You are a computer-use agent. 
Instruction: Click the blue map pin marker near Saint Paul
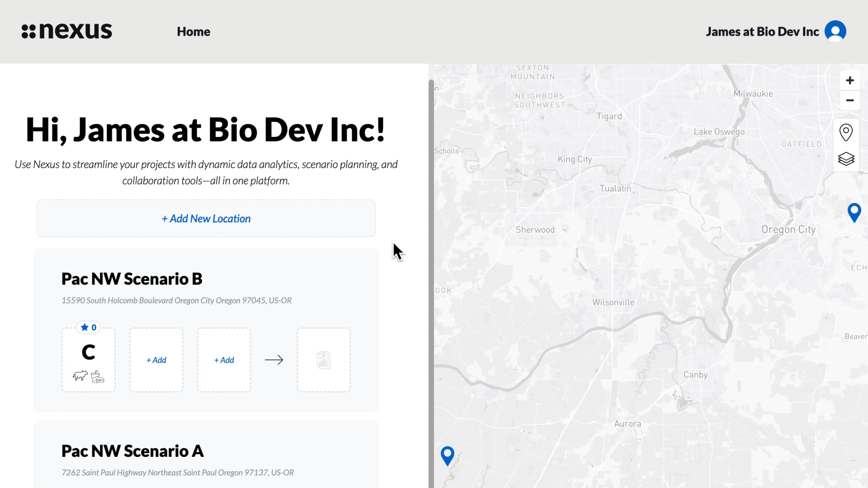click(x=447, y=454)
